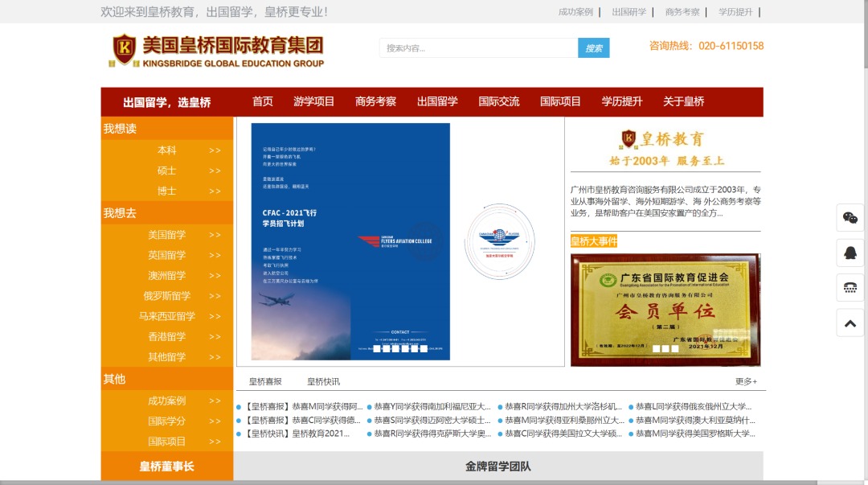This screenshot has height=485, width=868.
Task: Expand the 硕士 sidebar arrow
Action: 215,171
